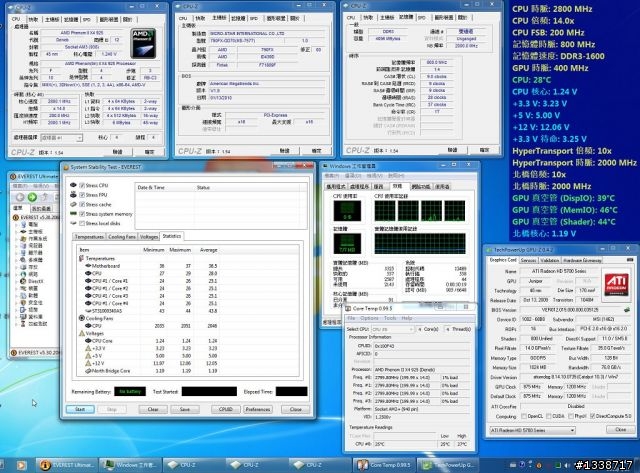Click the grey back arrow in EVEREST toolbar
The width and height of the screenshot is (640, 473).
pos(20,198)
